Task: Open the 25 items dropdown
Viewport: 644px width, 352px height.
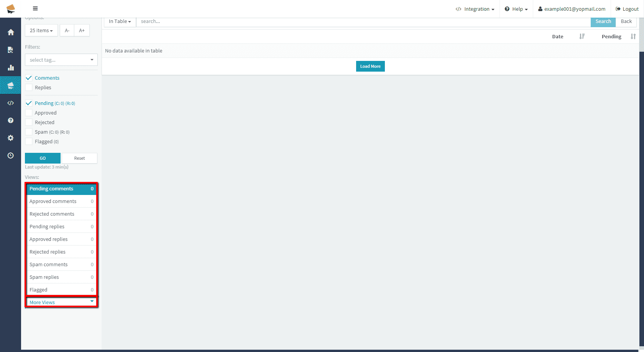Action: 41,30
